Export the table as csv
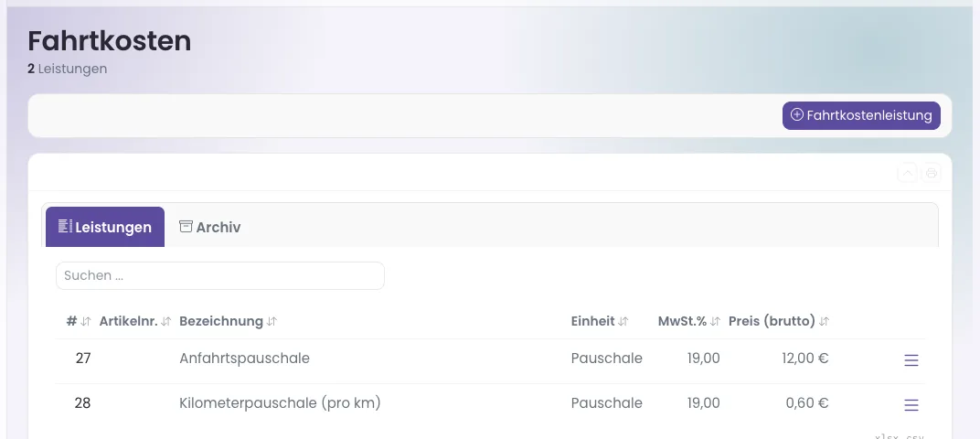980x439 pixels. pos(914,436)
